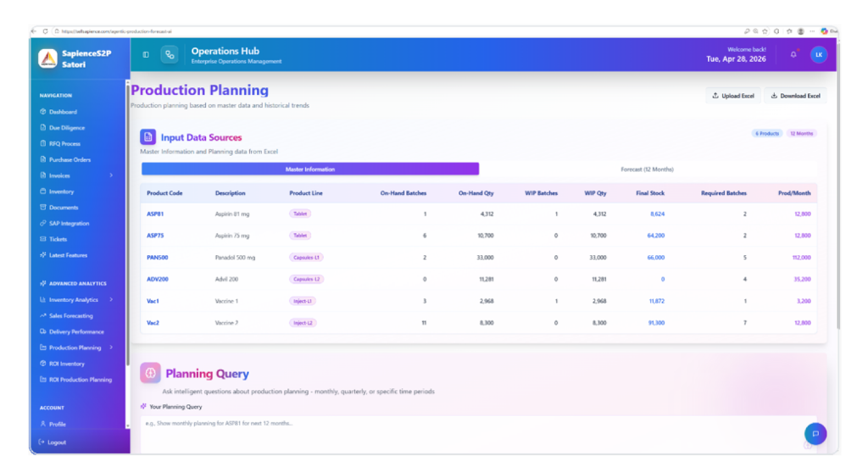
Task: Click the browser address bar URL
Action: click(116, 31)
